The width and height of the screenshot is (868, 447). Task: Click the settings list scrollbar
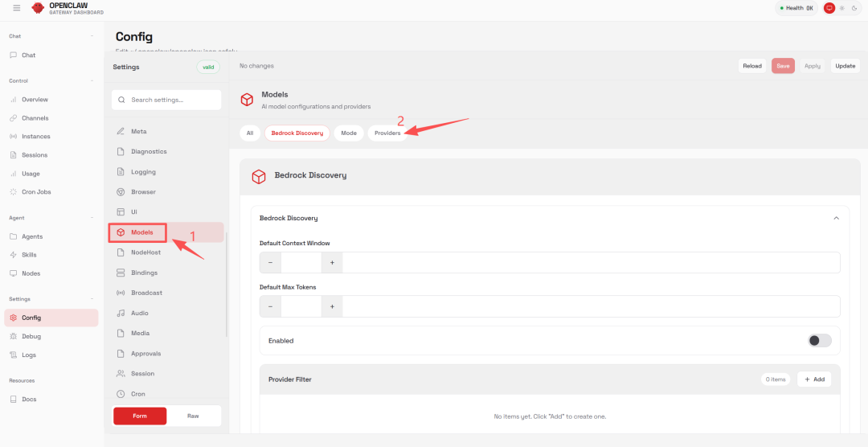point(227,284)
